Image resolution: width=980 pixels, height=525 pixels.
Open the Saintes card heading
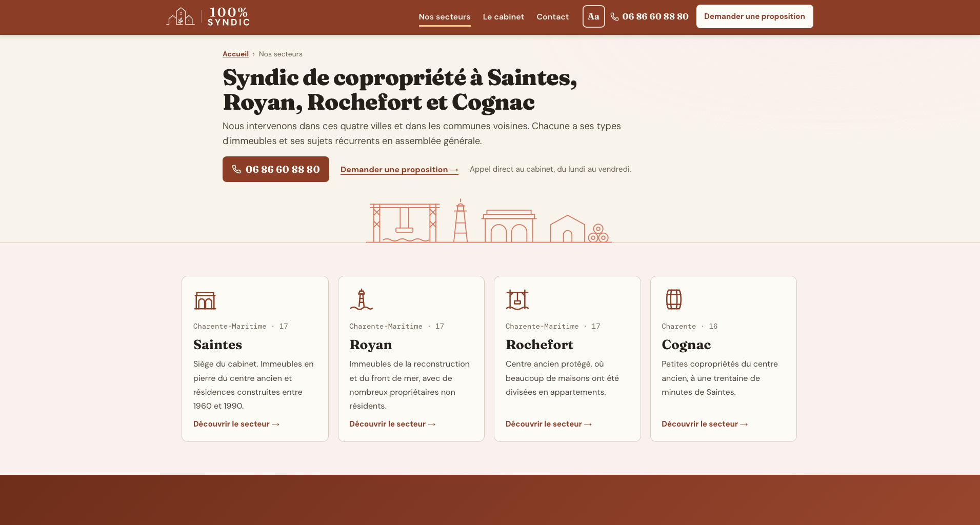[217, 345]
